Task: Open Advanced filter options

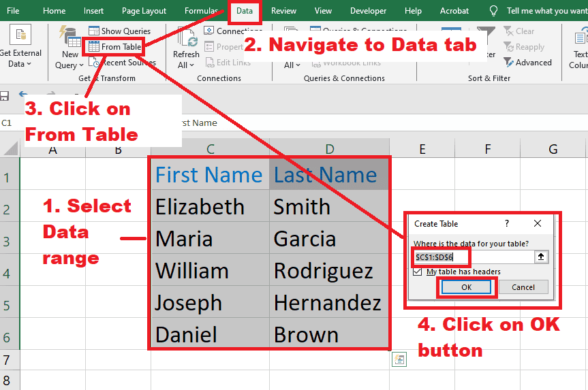Action: [527, 63]
